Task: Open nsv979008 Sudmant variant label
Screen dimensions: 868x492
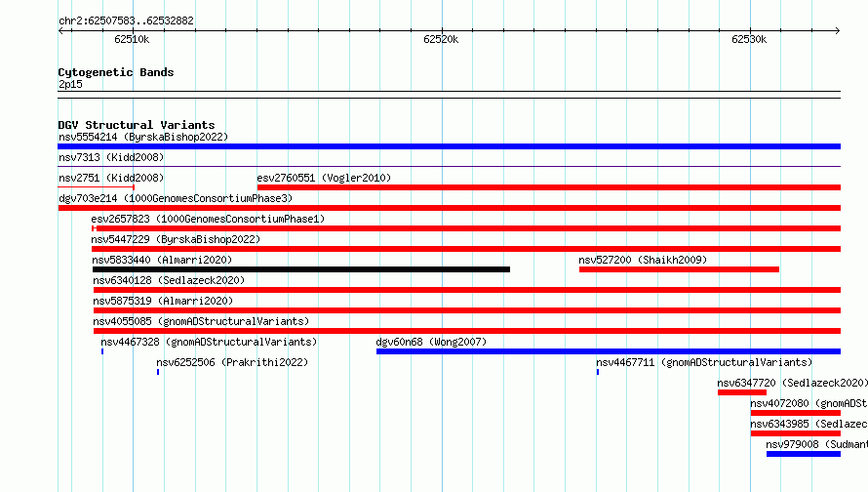Action: tap(816, 444)
